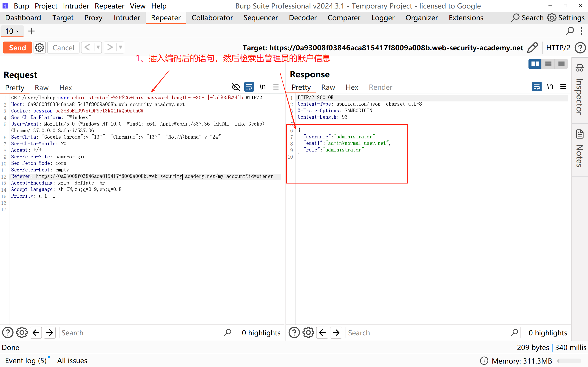The image size is (588, 367).
Task: Click the memory usage progress bar
Action: pyautogui.click(x=569, y=361)
